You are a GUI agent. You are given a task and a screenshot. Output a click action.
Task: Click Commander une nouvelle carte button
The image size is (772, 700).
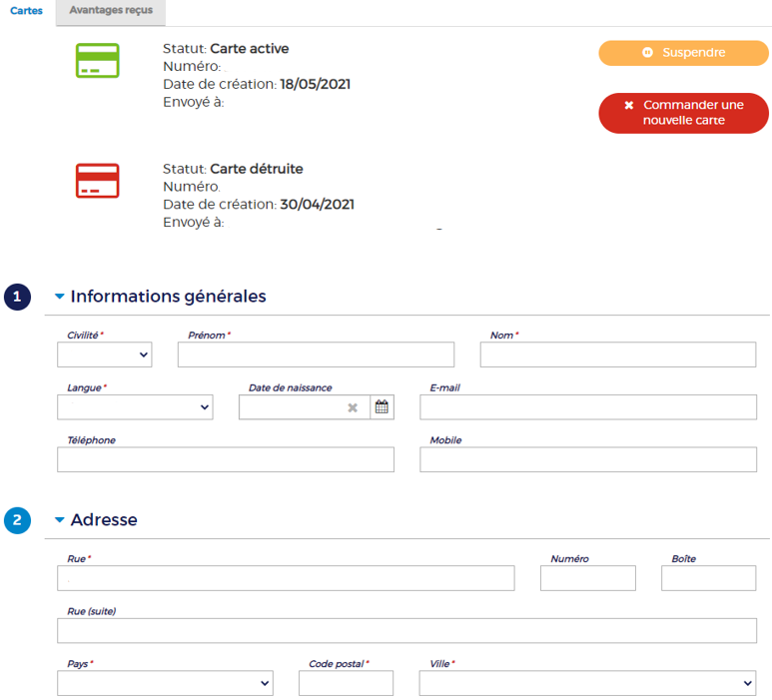pos(683,113)
